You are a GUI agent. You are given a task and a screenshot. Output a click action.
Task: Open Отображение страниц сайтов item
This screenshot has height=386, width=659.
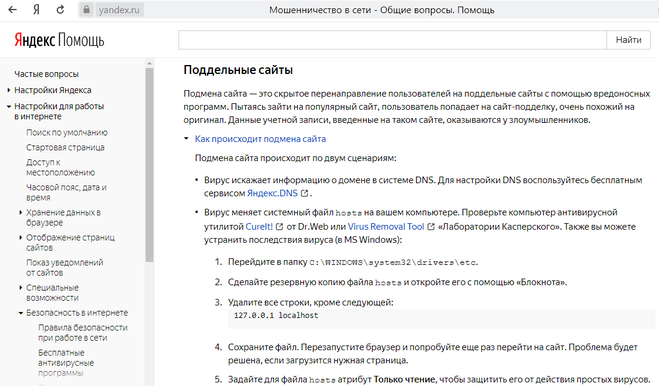70,243
